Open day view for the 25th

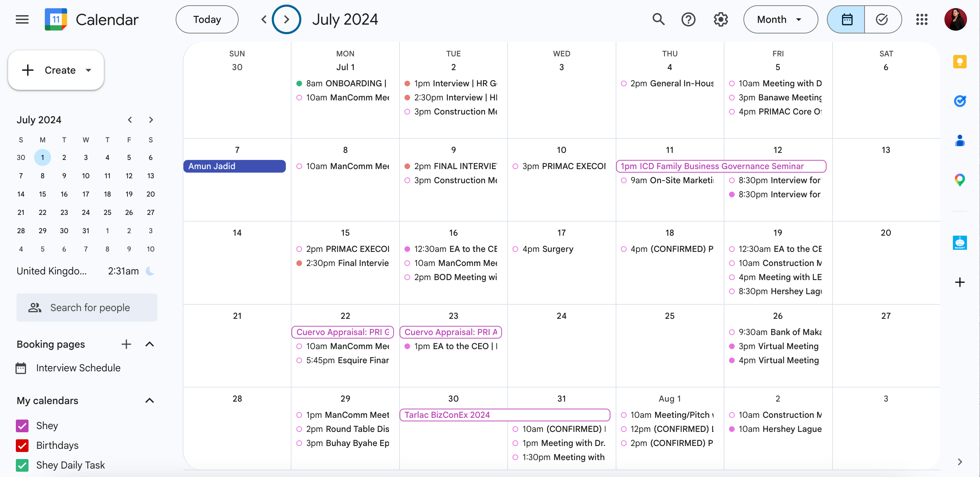pyautogui.click(x=670, y=316)
